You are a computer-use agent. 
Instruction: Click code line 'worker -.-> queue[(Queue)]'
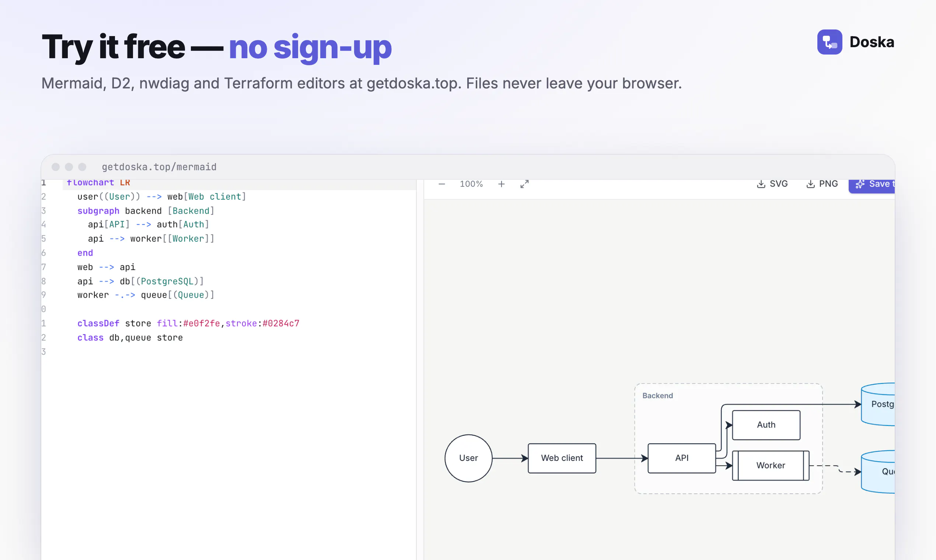pyautogui.click(x=146, y=295)
